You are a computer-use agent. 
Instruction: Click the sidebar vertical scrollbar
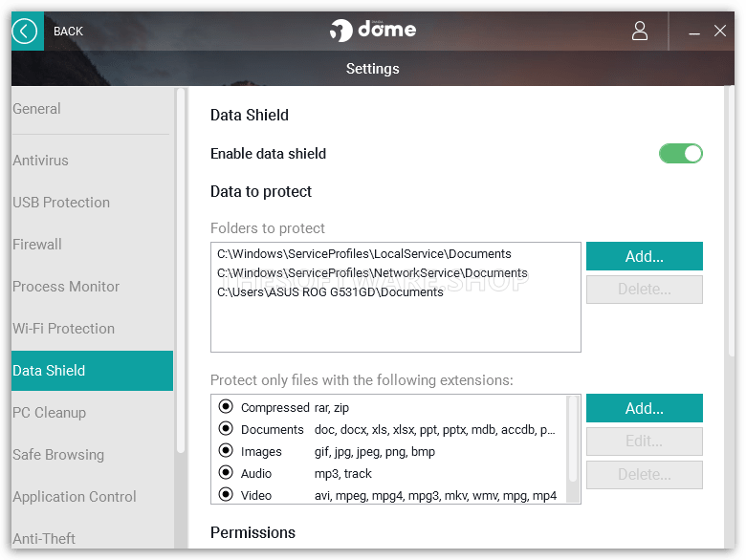tap(181, 271)
